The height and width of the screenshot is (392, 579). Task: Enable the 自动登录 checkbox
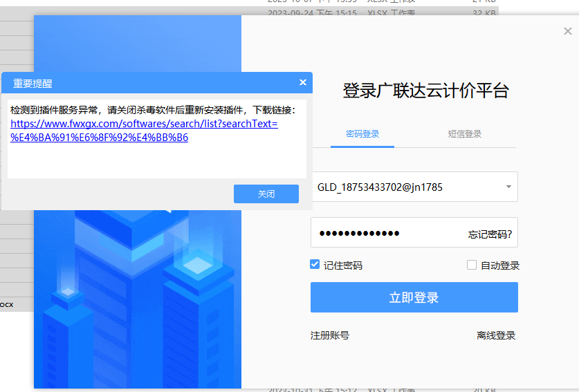click(472, 265)
